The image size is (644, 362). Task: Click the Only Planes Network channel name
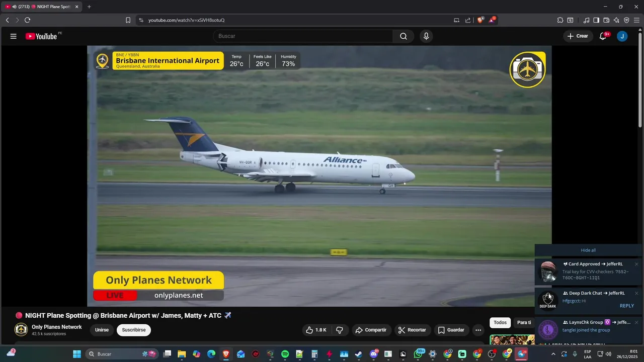57,327
